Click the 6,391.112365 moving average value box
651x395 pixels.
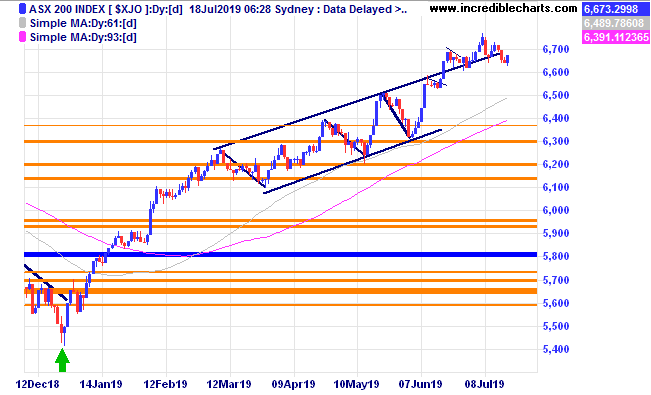(616, 37)
